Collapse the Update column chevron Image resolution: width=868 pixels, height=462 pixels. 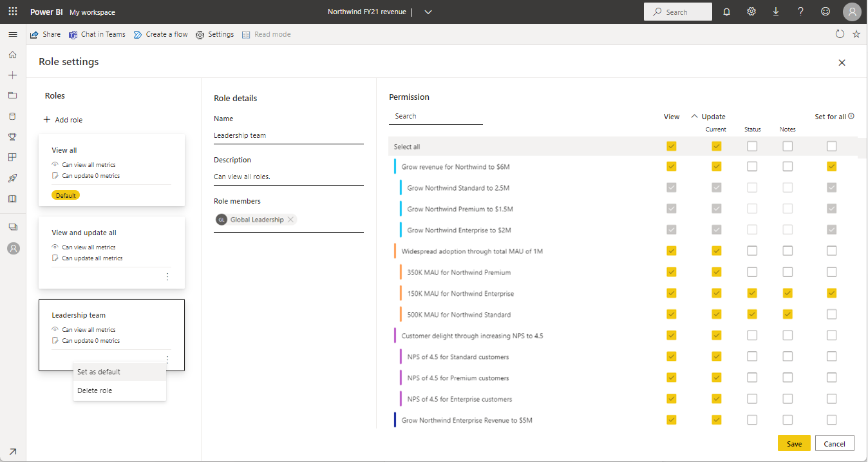click(x=694, y=117)
